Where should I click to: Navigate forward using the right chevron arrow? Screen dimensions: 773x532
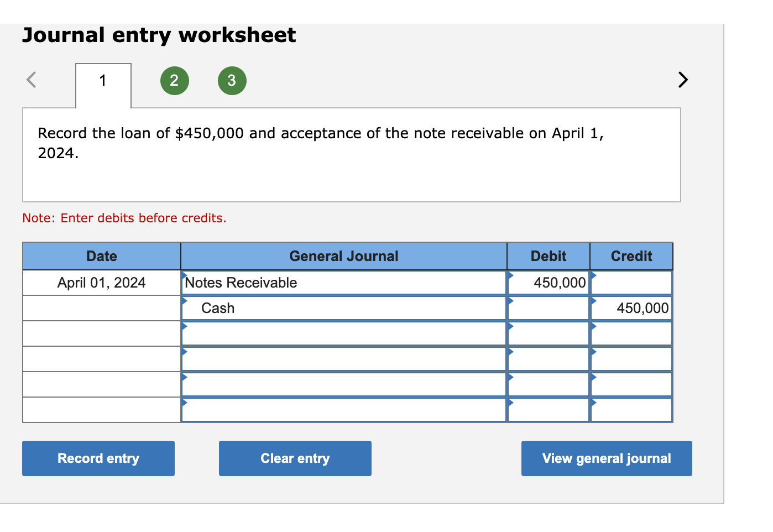click(682, 80)
